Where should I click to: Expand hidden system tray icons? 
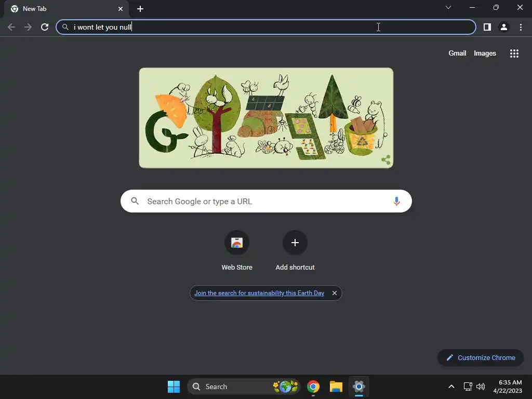point(451,387)
